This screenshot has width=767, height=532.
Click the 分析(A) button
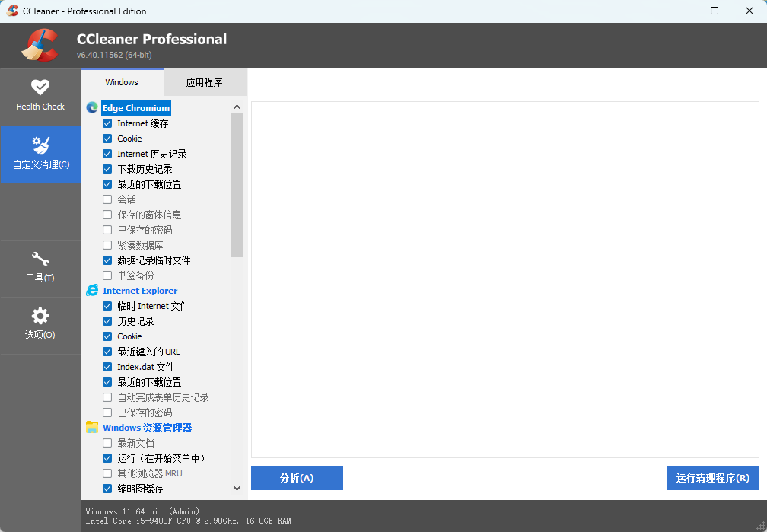297,477
